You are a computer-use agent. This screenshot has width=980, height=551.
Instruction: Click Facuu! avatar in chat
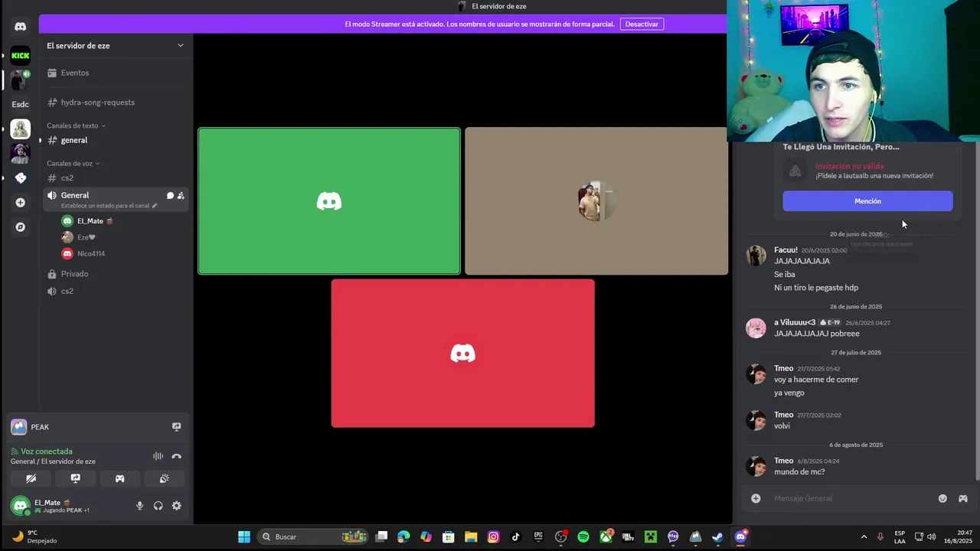click(756, 256)
